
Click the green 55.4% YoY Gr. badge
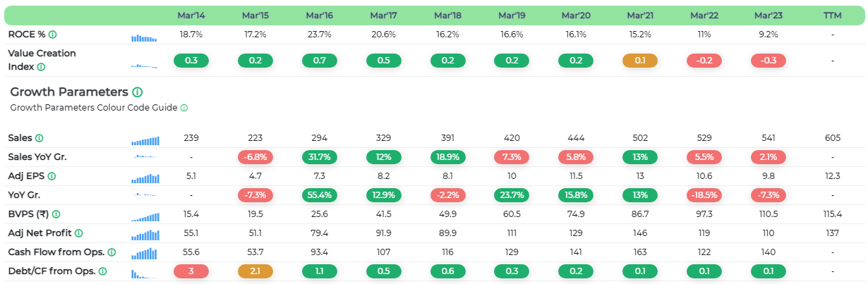point(319,195)
